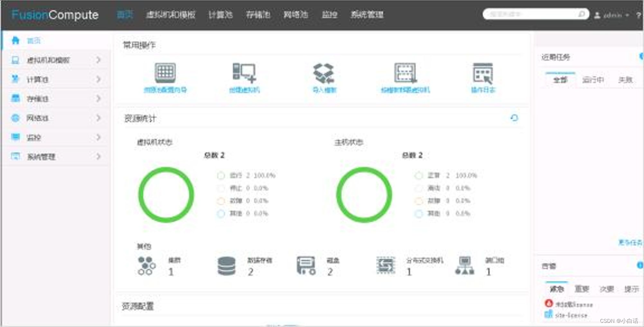Click the distributed switch icon

click(x=386, y=266)
